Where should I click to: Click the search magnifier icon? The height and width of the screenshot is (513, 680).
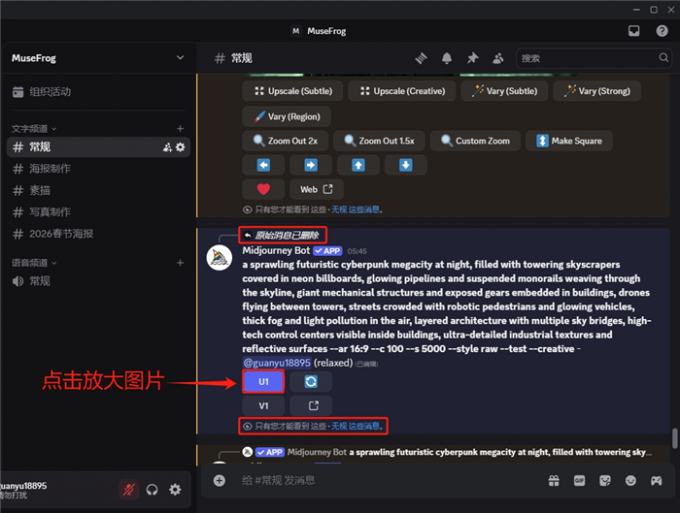coord(663,58)
